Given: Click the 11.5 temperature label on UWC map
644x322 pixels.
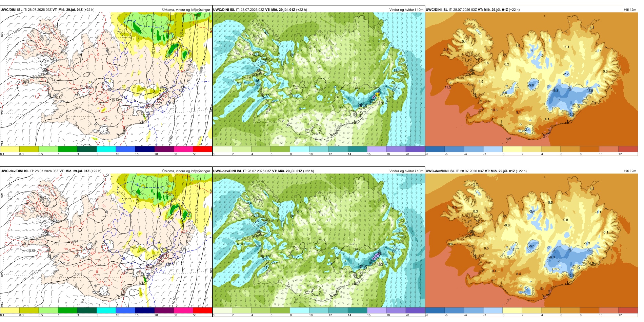Looking at the screenshot, I should click(x=448, y=87).
